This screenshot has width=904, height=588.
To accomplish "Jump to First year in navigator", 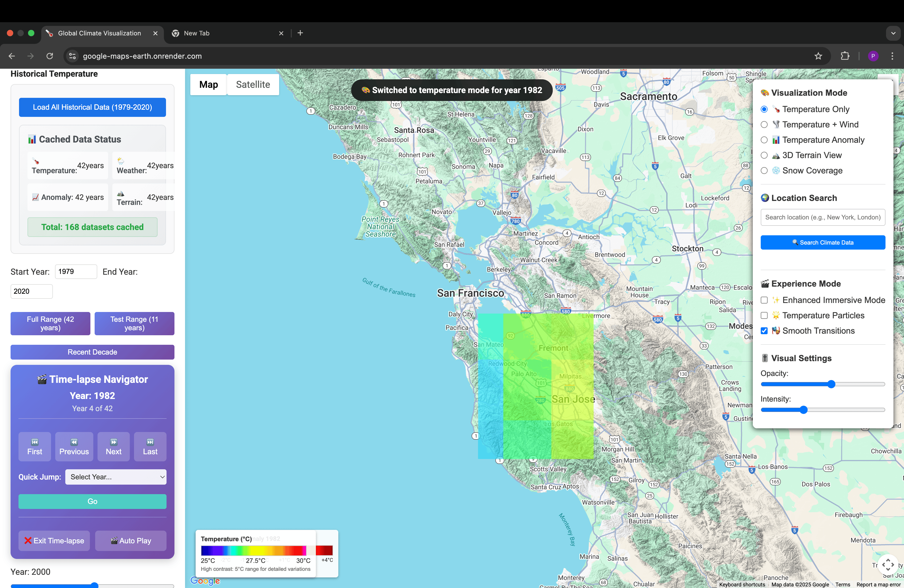I will 35,447.
